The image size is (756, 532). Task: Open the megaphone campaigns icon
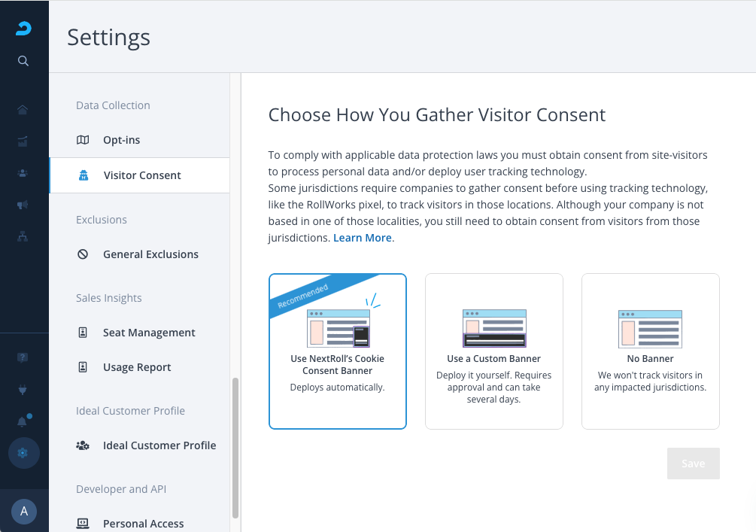point(23,204)
